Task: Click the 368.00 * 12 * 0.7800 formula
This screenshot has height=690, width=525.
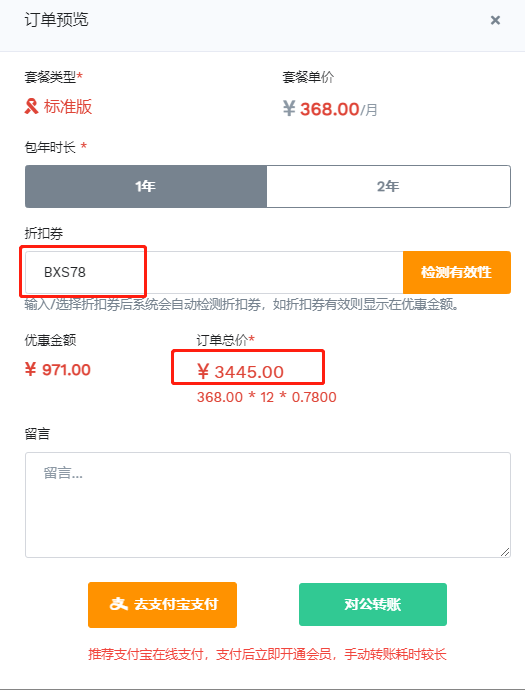Action: [267, 397]
